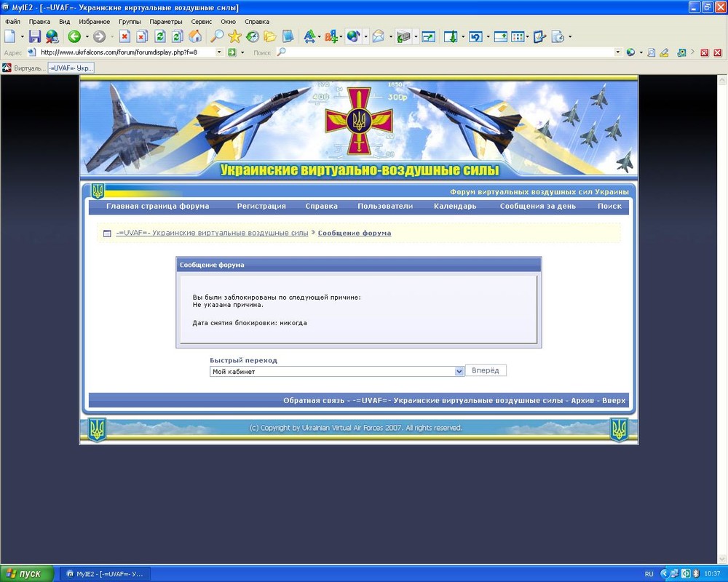Click the colored grid windows icon
728x582 pixels.
point(517,36)
